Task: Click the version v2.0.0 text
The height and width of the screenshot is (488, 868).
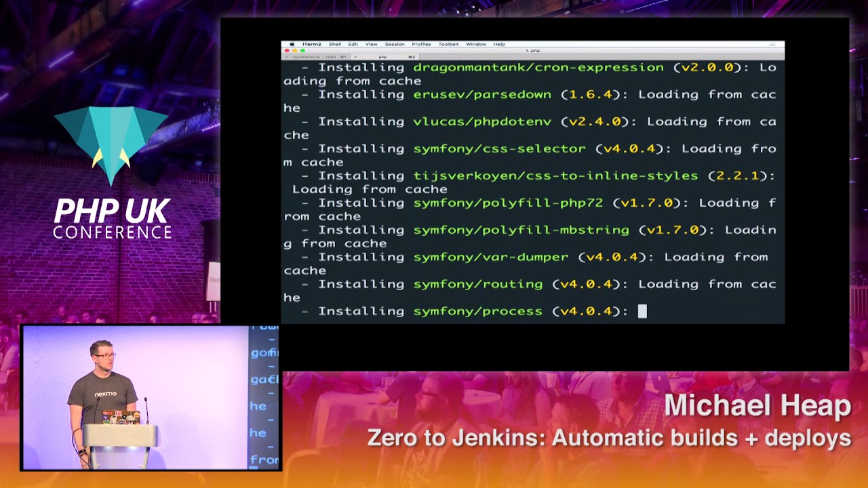Action: tap(707, 67)
